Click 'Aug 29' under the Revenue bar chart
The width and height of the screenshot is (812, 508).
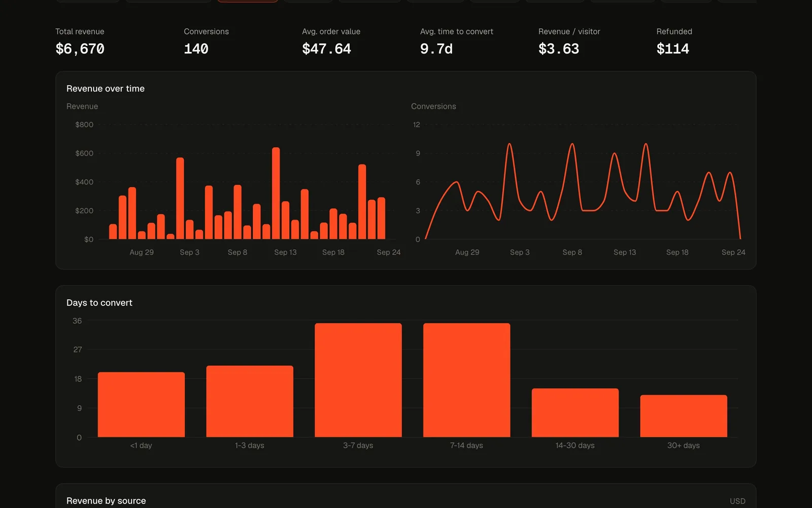pos(142,252)
